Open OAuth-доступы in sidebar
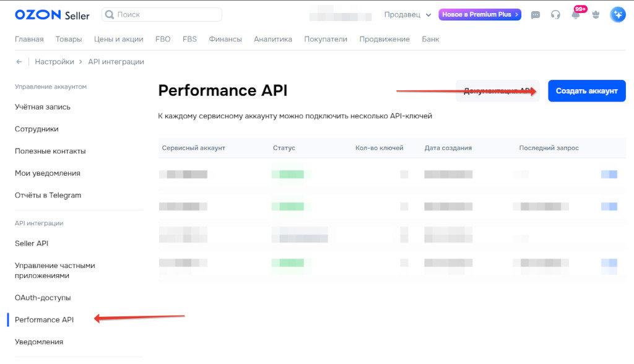Image resolution: width=634 pixels, height=364 pixels. click(43, 298)
